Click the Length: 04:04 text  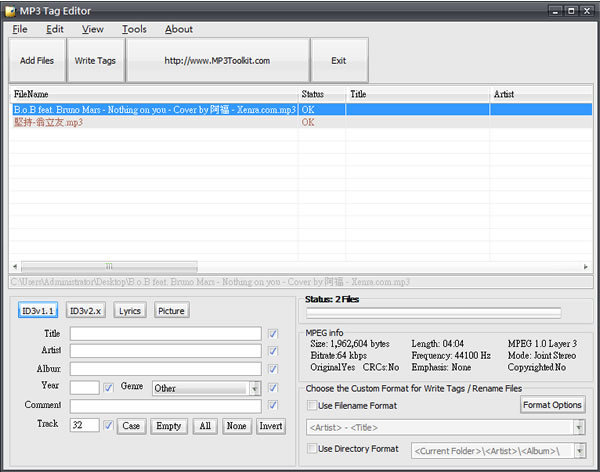click(438, 344)
